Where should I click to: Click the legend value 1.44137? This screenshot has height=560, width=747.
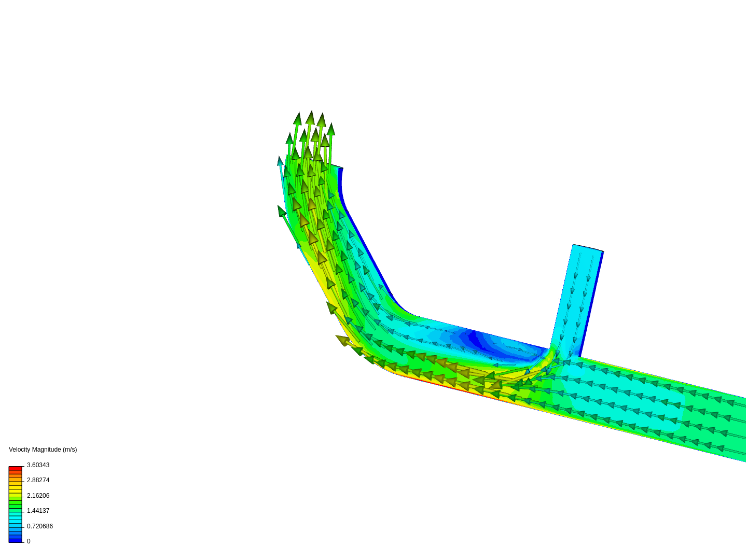pyautogui.click(x=38, y=511)
